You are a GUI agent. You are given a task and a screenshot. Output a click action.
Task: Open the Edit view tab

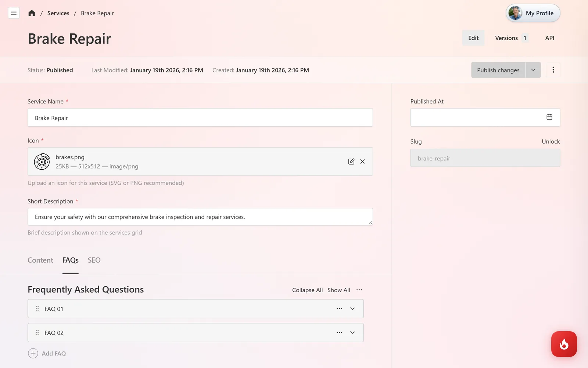473,38
